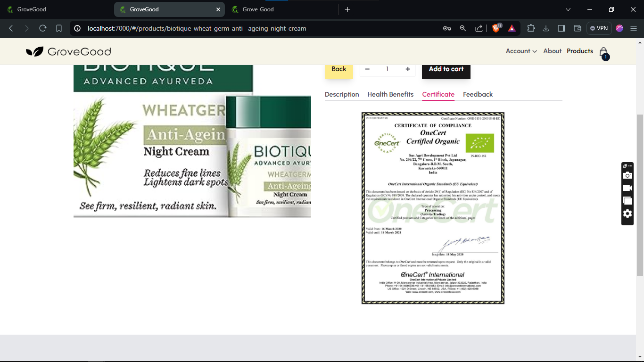Image resolution: width=644 pixels, height=362 pixels.
Task: Go to the Products page link
Action: point(580,51)
